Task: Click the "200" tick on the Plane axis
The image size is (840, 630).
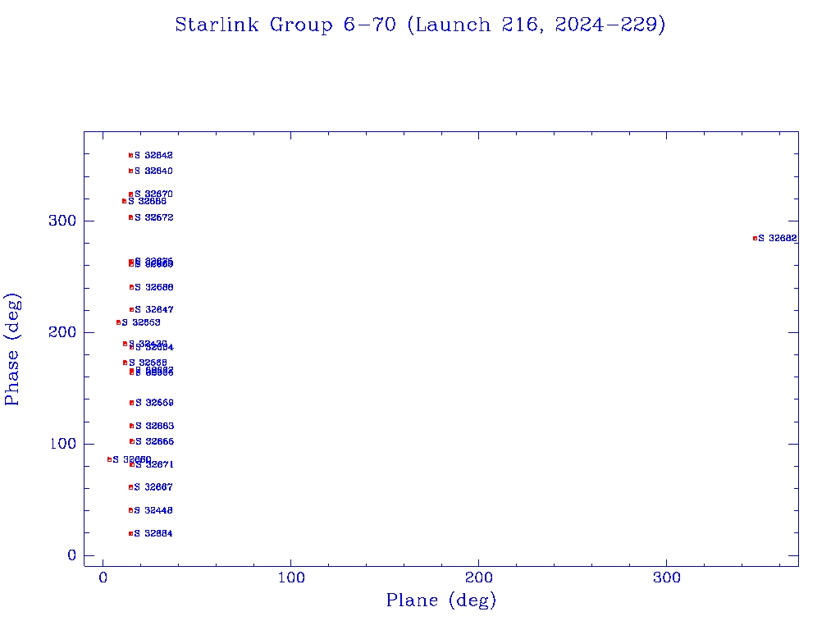Action: 478,577
